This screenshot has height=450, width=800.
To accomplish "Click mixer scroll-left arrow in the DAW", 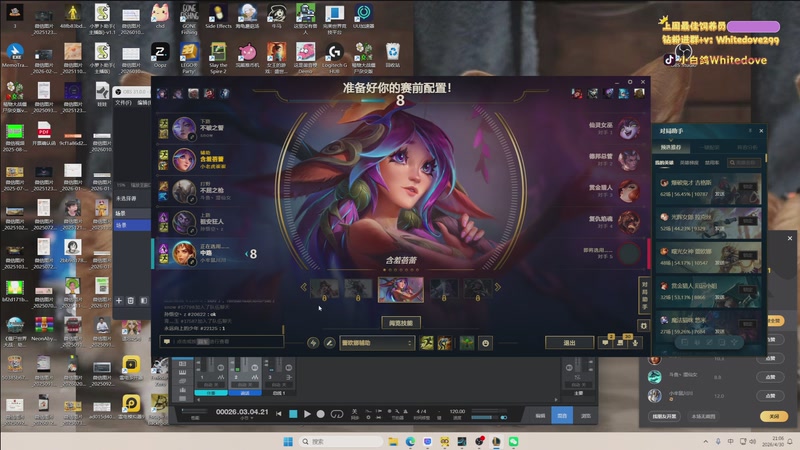I will point(198,399).
